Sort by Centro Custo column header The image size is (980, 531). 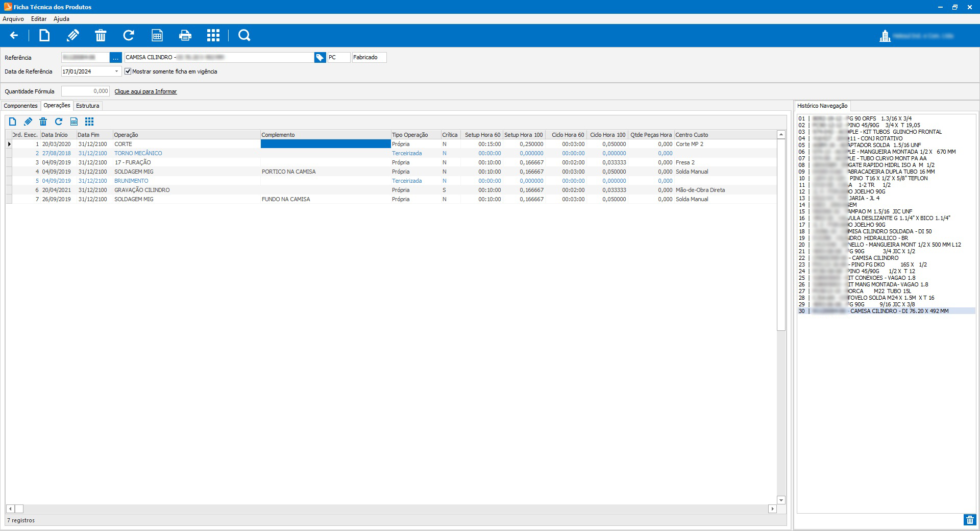(x=725, y=135)
